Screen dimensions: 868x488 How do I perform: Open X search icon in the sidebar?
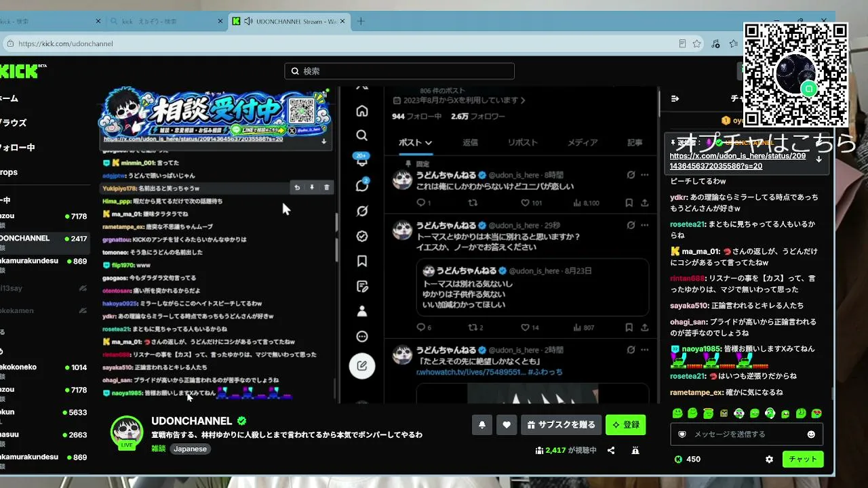(362, 136)
